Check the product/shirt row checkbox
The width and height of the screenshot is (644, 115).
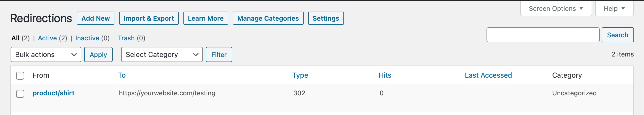click(20, 94)
